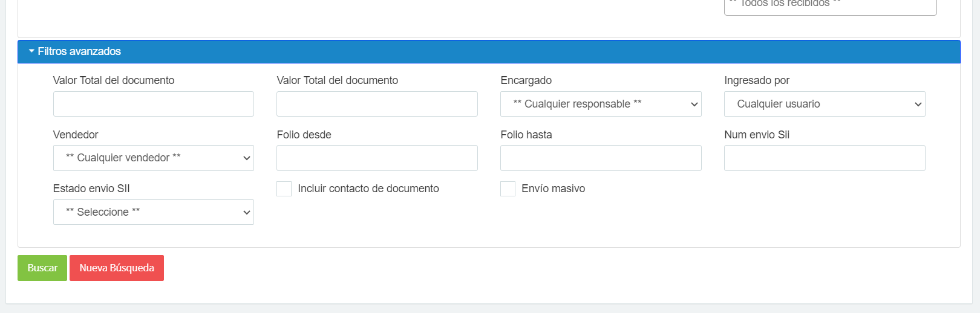Click the red Nueva Búsqueda button
This screenshot has height=313, width=980.
coord(116,268)
